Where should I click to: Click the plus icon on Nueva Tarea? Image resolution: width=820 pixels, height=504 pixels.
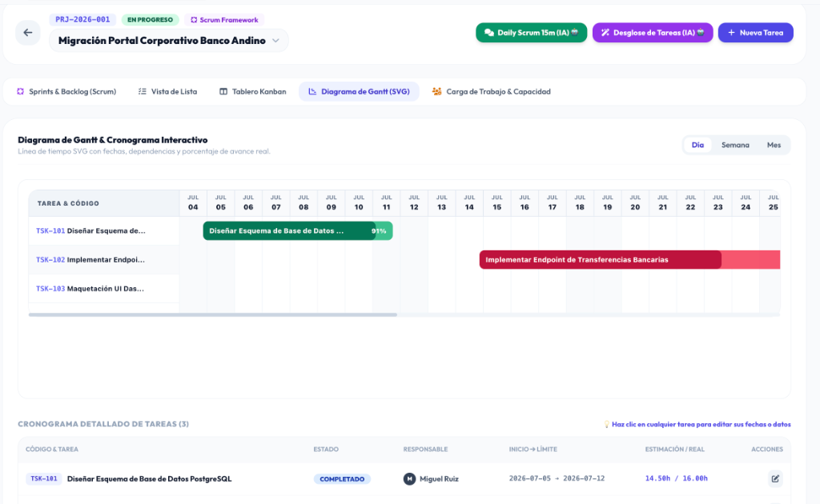coord(731,32)
